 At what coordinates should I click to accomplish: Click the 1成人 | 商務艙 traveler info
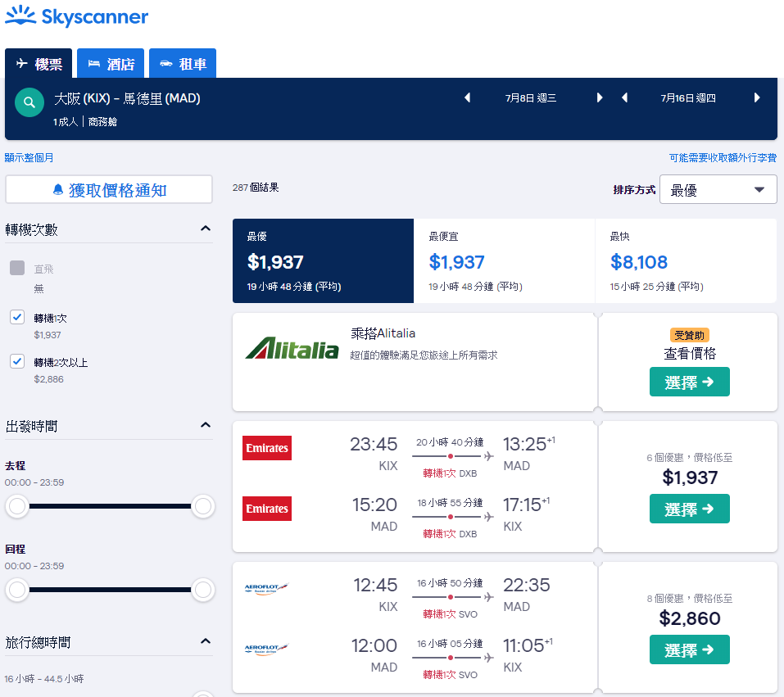[85, 121]
